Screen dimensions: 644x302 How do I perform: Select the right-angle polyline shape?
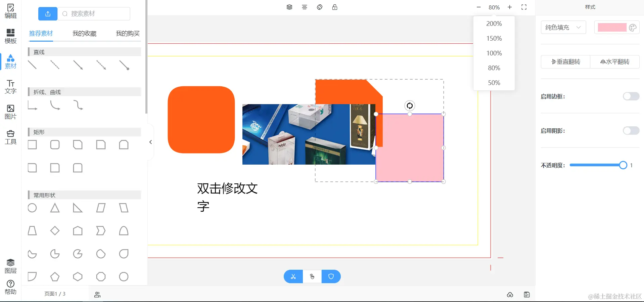click(x=32, y=105)
